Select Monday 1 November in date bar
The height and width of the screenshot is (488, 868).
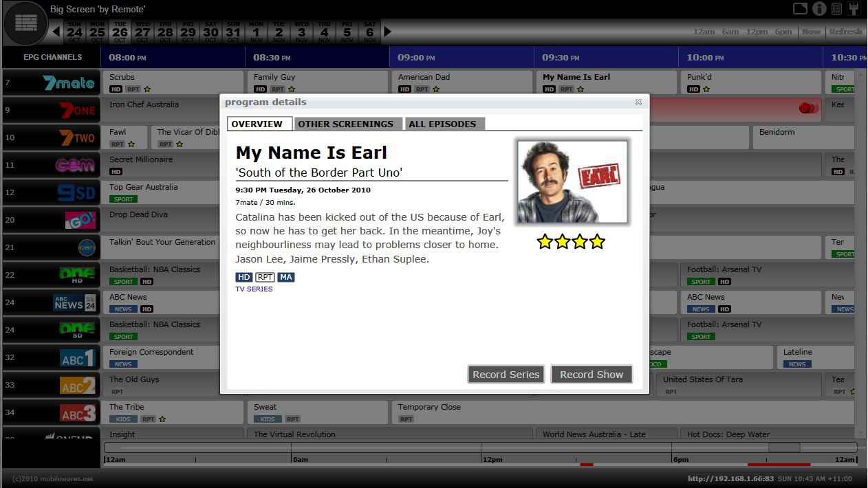coord(256,32)
